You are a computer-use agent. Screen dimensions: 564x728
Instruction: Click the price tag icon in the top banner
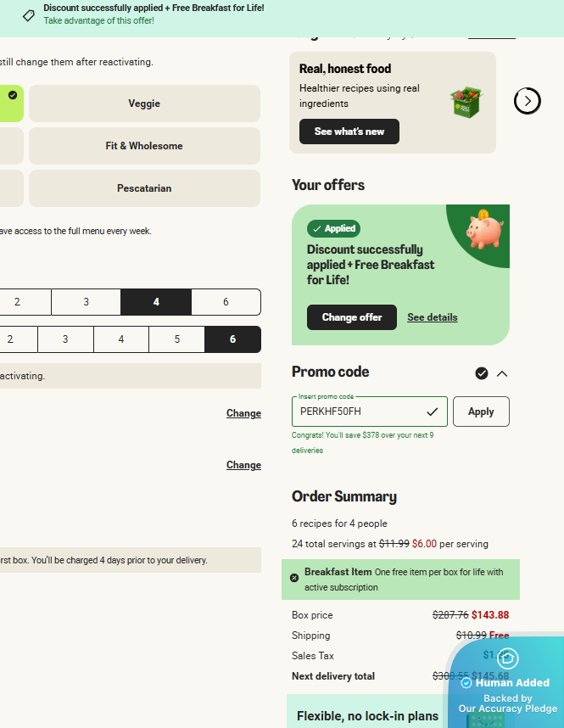click(29, 15)
